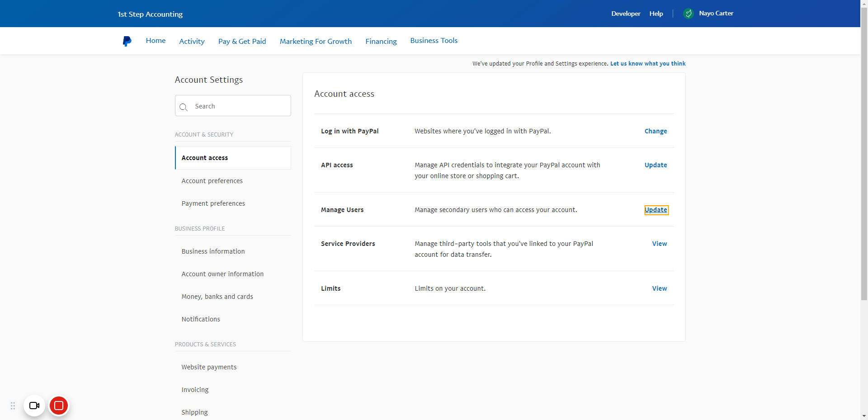The width and height of the screenshot is (868, 420).
Task: Click the Limits row label
Action: [331, 288]
